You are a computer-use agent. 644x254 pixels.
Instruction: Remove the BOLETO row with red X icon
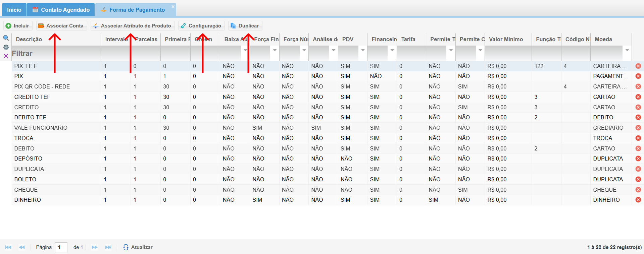pyautogui.click(x=638, y=179)
